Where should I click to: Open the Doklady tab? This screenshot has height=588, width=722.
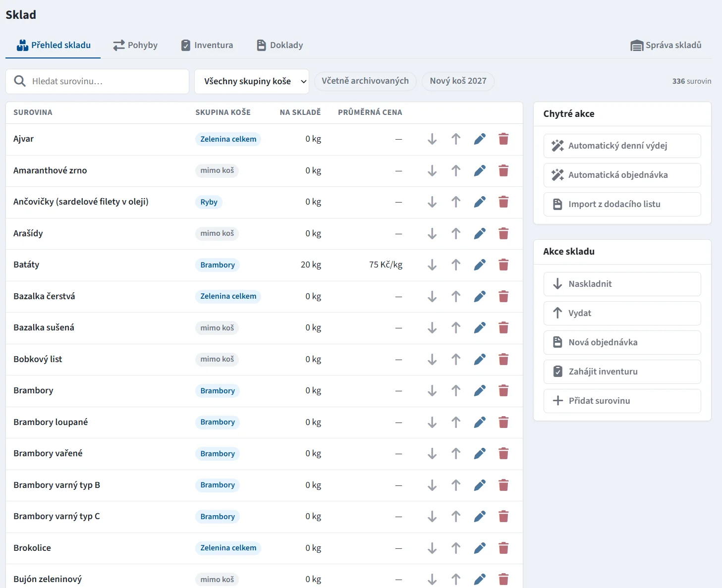(x=279, y=45)
